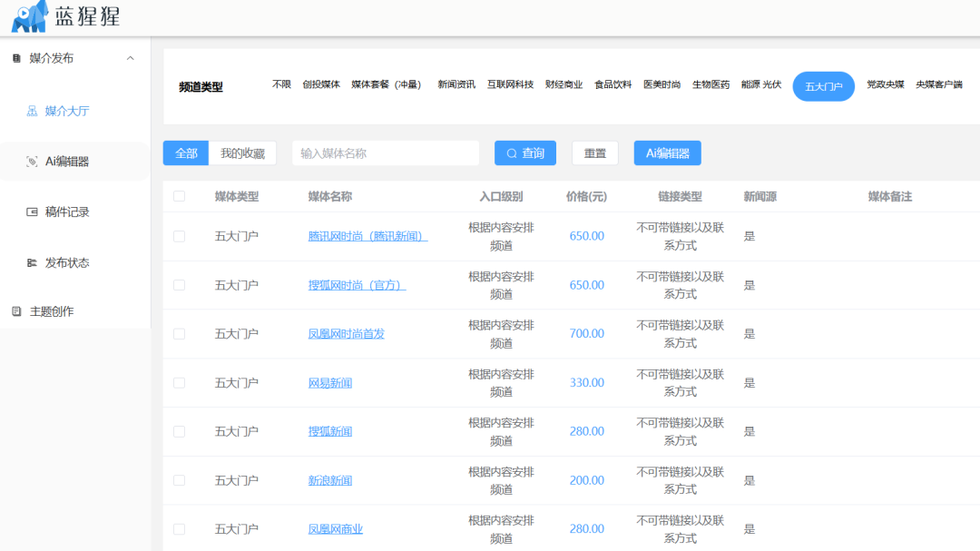Click the 重置 button
This screenshot has height=551, width=980.
pyautogui.click(x=594, y=153)
